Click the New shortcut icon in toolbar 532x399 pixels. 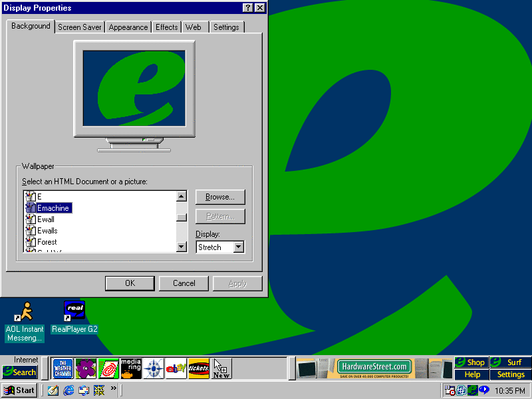(x=221, y=368)
